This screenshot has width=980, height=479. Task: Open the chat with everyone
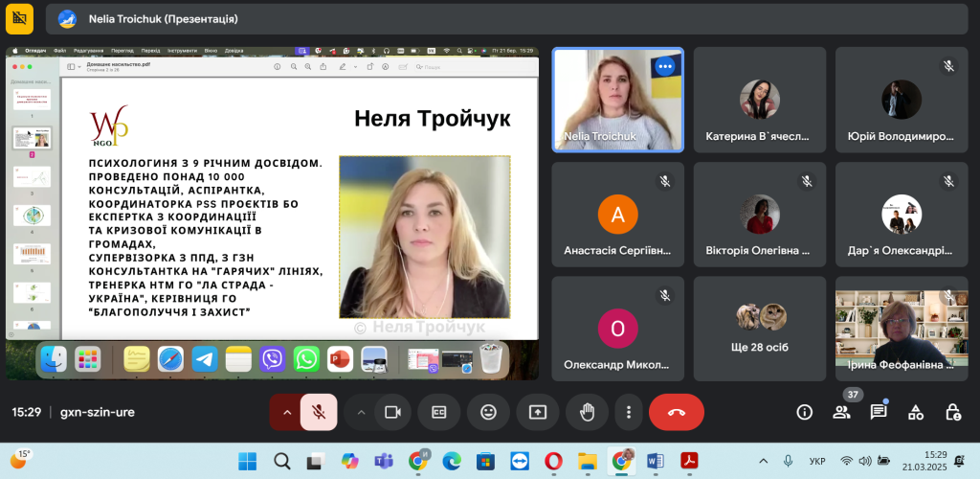tap(878, 412)
